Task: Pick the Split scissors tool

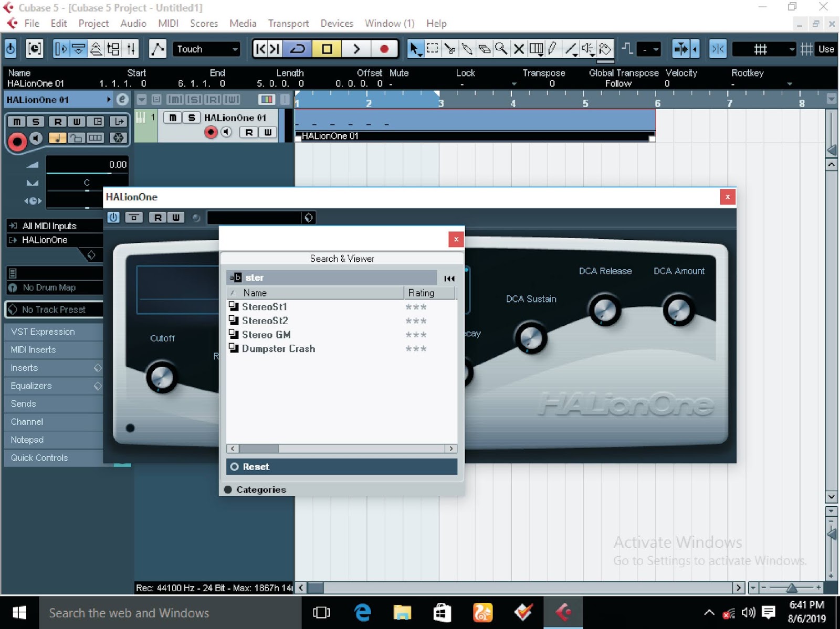Action: (449, 49)
